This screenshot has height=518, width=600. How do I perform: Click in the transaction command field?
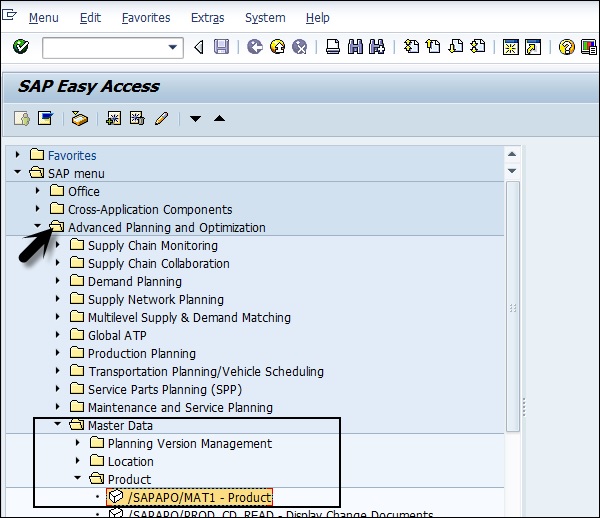tap(104, 47)
